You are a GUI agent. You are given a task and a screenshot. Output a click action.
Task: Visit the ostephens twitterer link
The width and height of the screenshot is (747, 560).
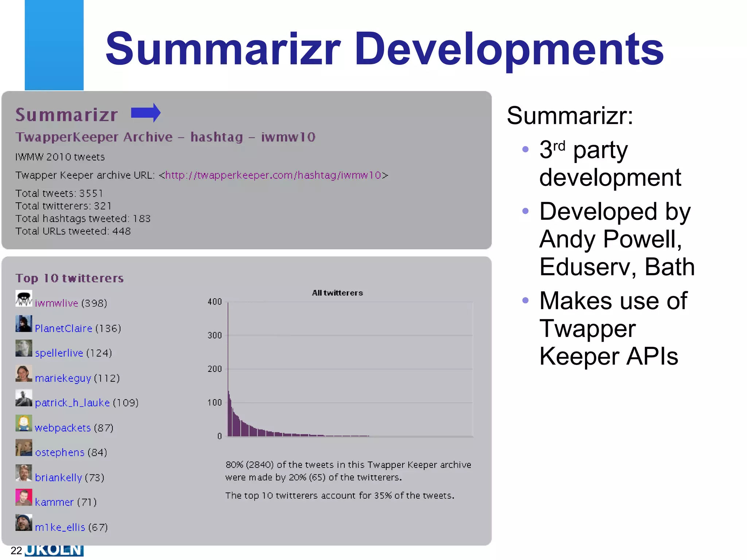point(59,453)
